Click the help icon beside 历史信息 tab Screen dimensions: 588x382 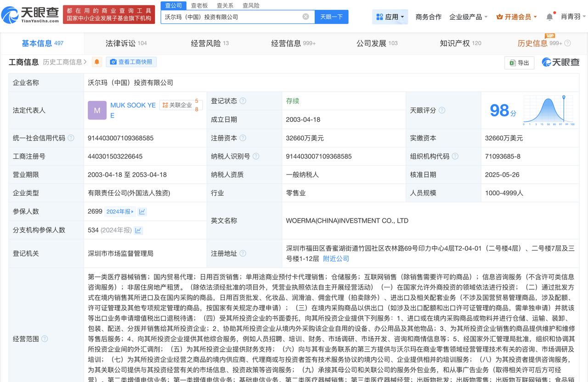pos(568,43)
